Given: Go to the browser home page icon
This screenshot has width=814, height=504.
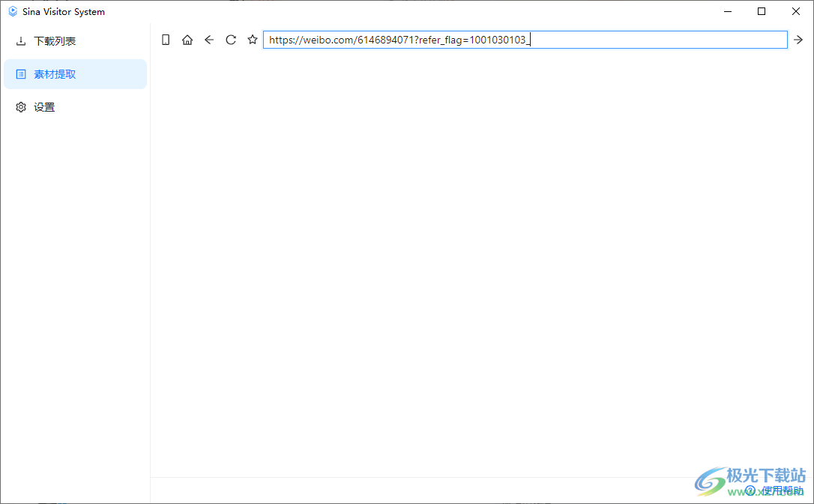Looking at the screenshot, I should [187, 40].
